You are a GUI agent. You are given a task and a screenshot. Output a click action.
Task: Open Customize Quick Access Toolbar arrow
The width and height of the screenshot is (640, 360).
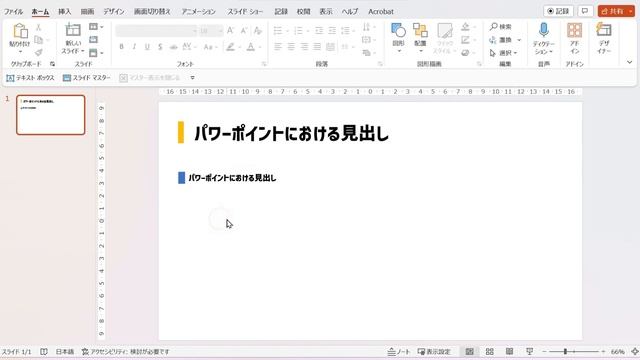coord(192,78)
